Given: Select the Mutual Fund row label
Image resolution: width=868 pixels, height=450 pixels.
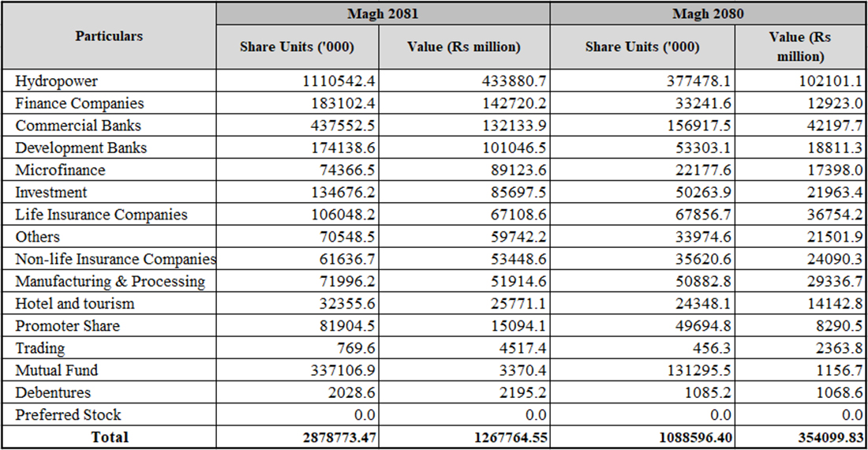Looking at the screenshot, I should coord(57,370).
